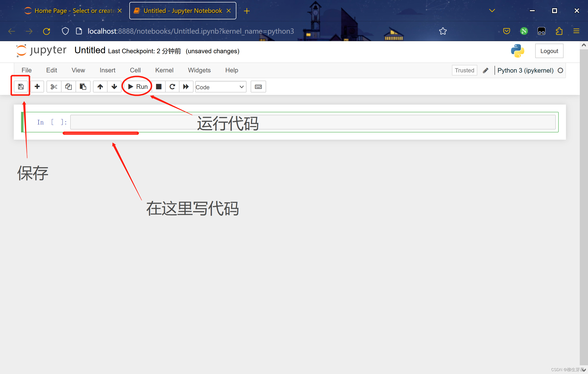Cut selected cells using scissors icon

54,86
